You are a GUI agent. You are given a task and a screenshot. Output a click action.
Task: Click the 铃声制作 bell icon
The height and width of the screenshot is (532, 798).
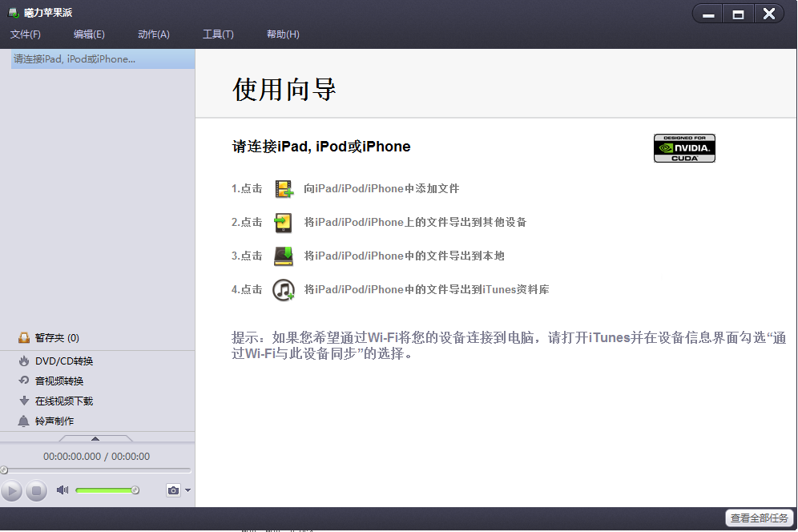click(23, 421)
